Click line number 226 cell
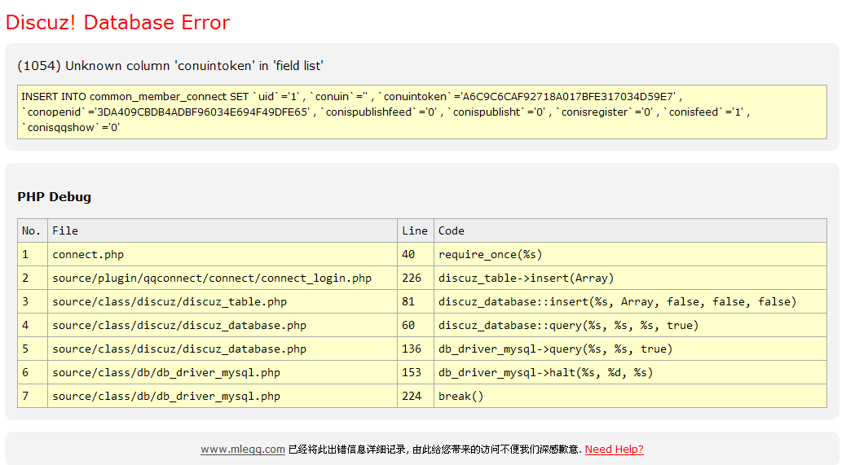This screenshot has width=868, height=465. pos(412,278)
